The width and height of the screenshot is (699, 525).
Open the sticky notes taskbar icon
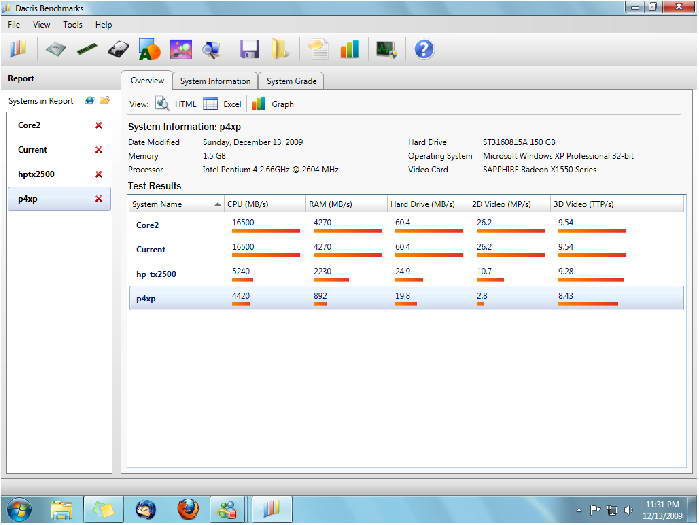[103, 509]
